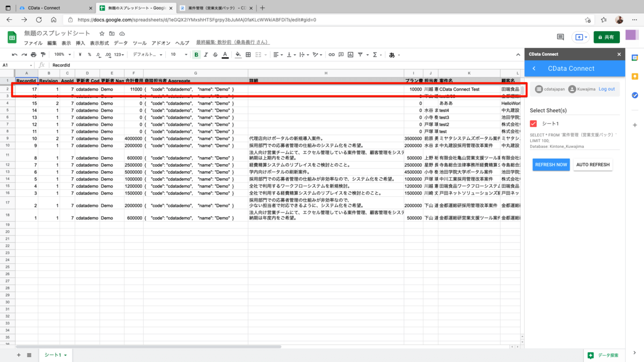Open the borders tool
This screenshot has width=644, height=362.
pos(248,55)
